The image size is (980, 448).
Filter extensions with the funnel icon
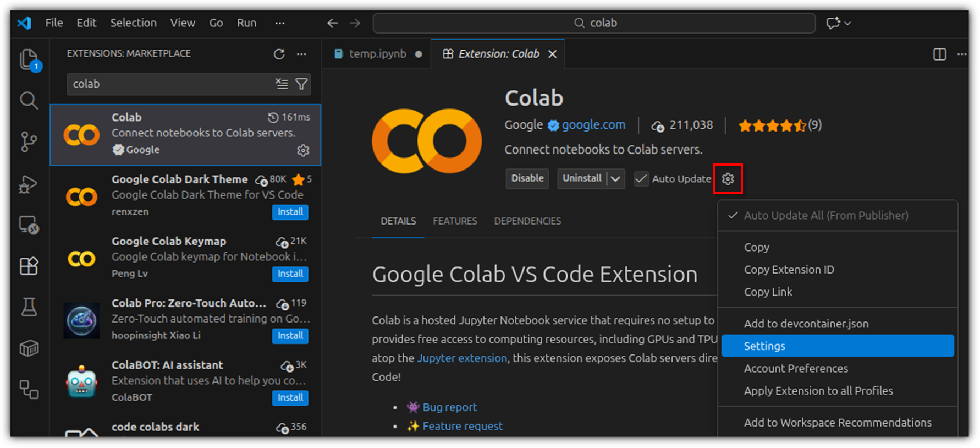(x=301, y=84)
